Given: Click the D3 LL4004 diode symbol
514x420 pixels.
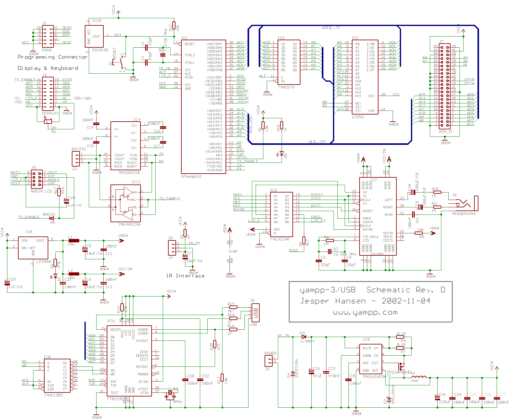Looking at the screenshot, I should tap(304, 337).
